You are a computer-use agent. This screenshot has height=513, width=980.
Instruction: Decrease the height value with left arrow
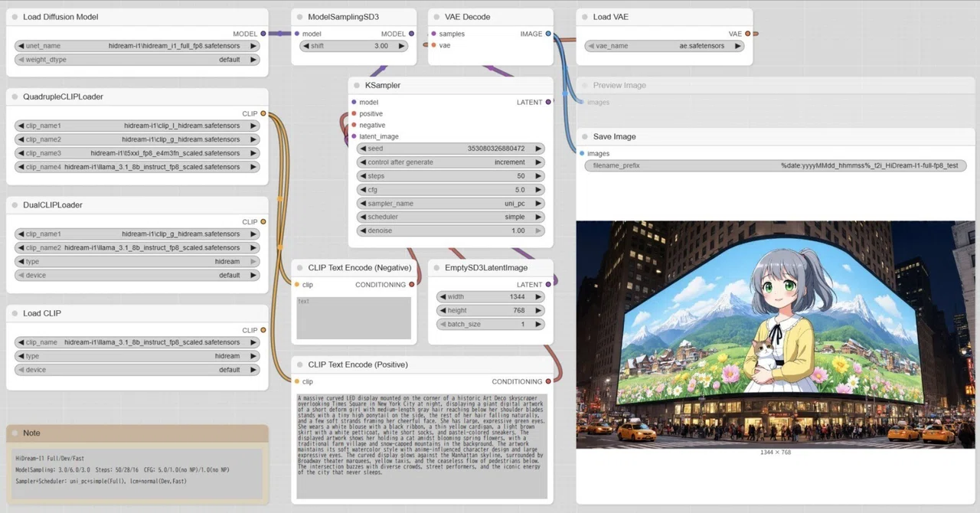(443, 311)
